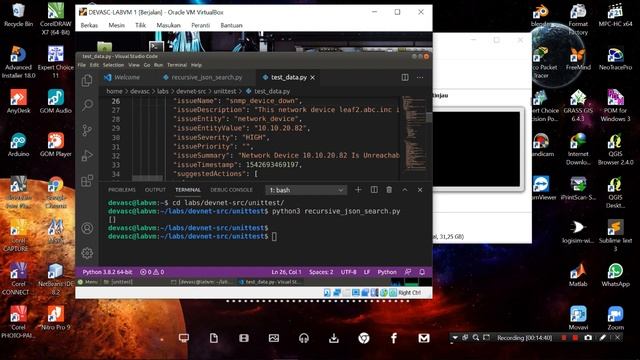Open the DEBUG CONSOLE panel tab
The width and height of the screenshot is (640, 360).
(231, 190)
